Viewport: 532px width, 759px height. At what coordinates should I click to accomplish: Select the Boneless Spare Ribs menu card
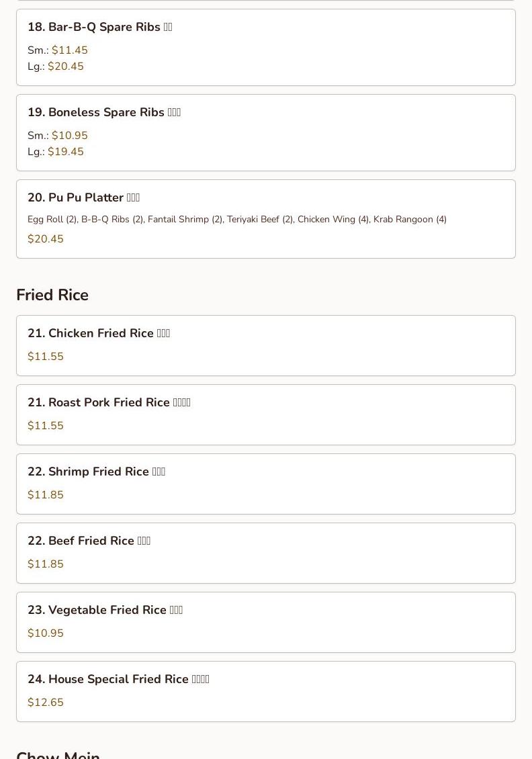(x=266, y=132)
